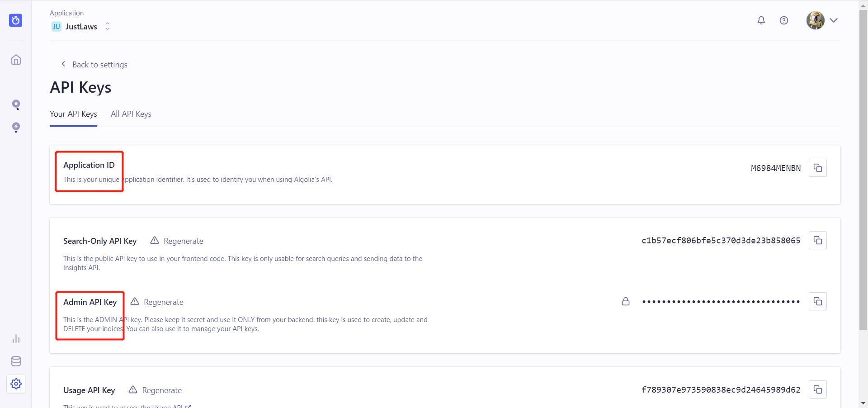Open the help question mark icon
This screenshot has width=868, height=408.
coord(784,20)
